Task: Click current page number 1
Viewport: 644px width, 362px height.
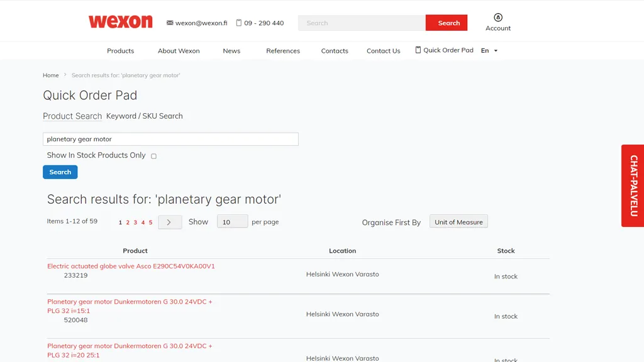Action: click(120, 222)
